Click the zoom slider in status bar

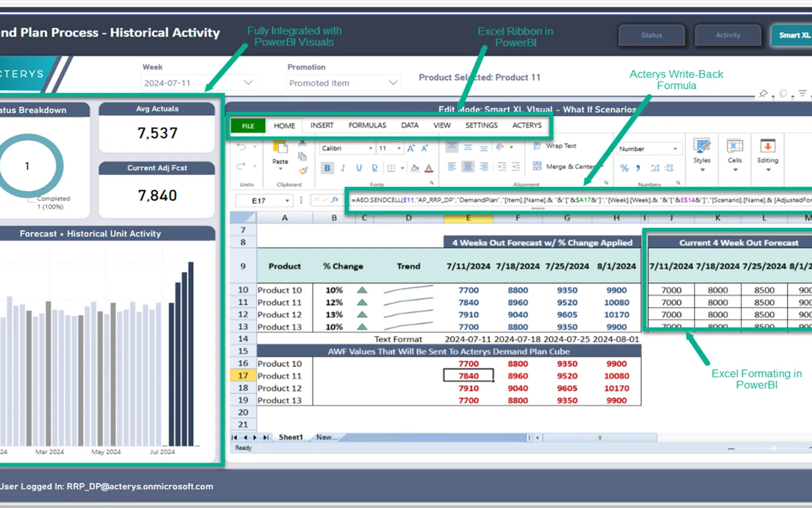click(x=773, y=449)
